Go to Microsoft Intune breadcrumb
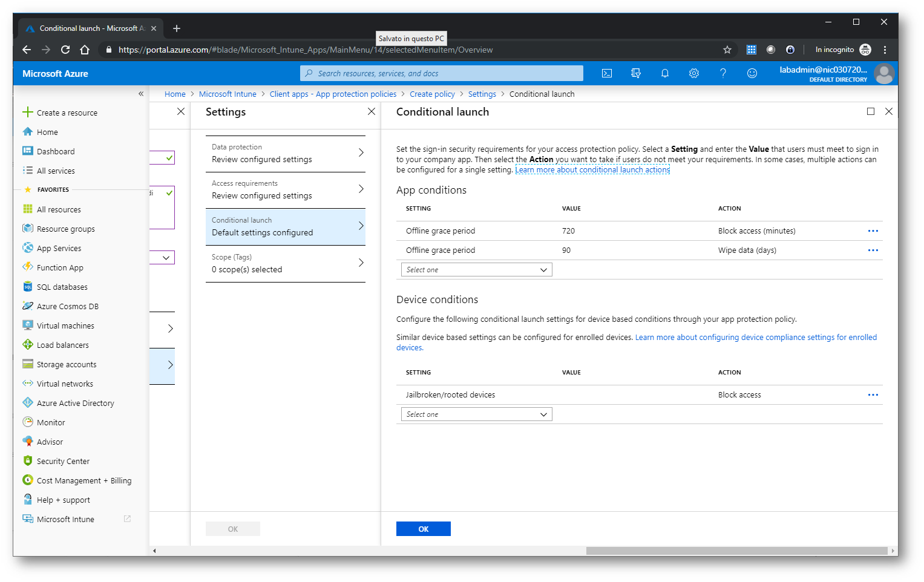The width and height of the screenshot is (924, 582). tap(228, 94)
